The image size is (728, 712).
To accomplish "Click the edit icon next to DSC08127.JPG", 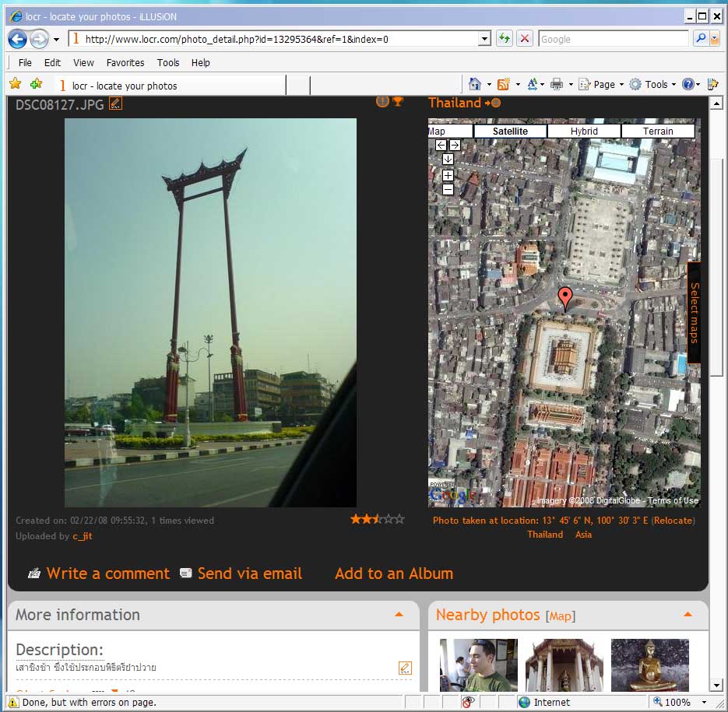I will click(x=115, y=103).
